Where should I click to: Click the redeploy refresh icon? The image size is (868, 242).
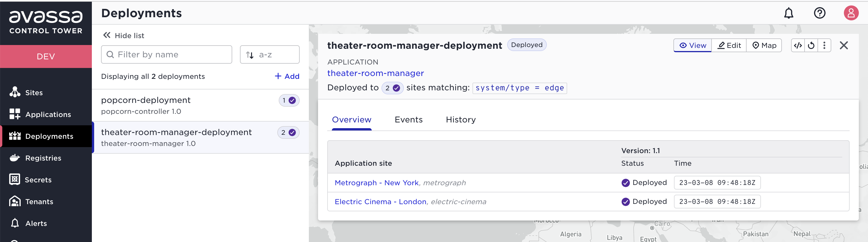pyautogui.click(x=811, y=45)
